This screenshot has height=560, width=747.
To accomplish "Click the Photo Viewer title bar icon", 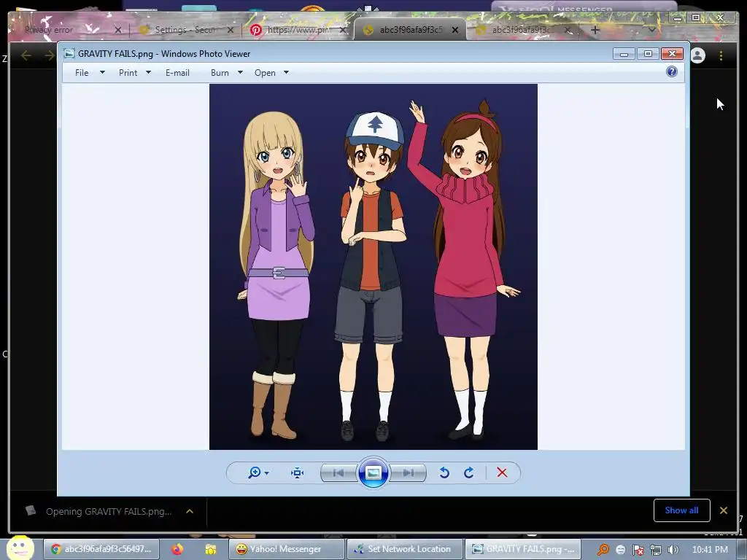I will (69, 53).
